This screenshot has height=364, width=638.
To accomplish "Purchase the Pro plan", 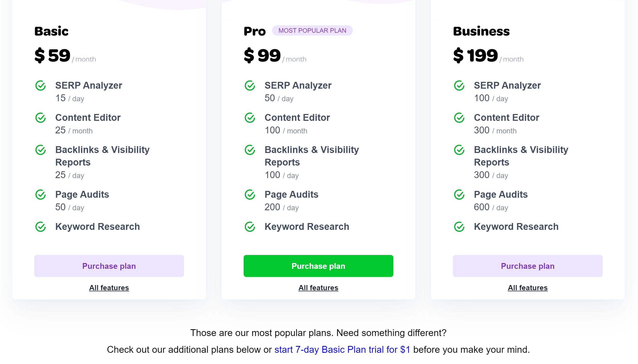I will (318, 266).
